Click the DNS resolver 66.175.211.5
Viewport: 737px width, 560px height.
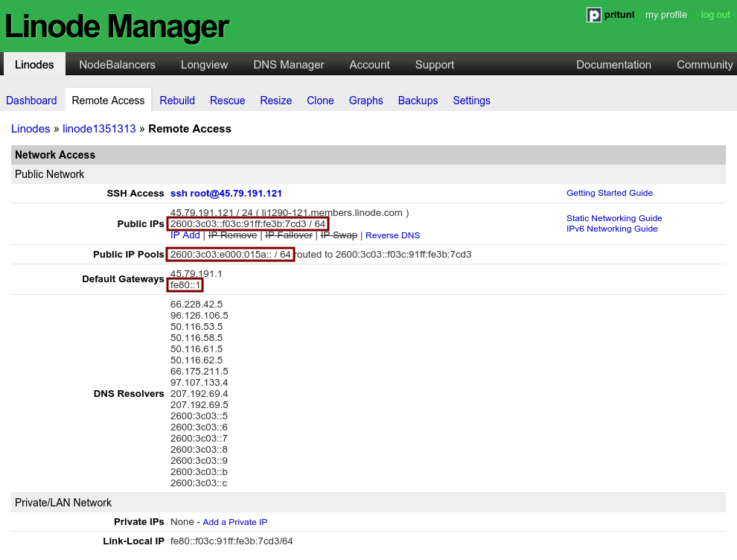[x=200, y=372]
